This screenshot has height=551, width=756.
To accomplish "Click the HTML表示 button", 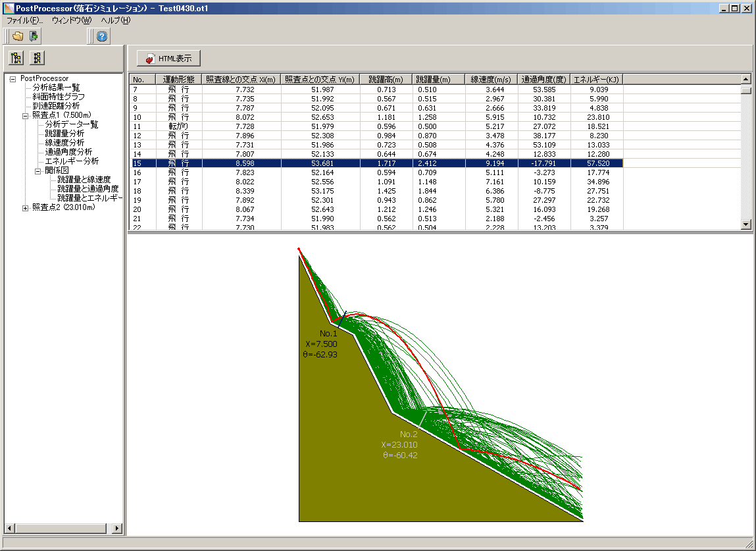I will pyautogui.click(x=168, y=59).
